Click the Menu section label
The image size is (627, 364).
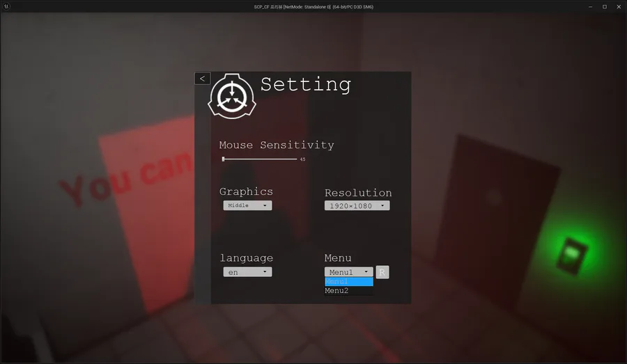click(x=338, y=258)
